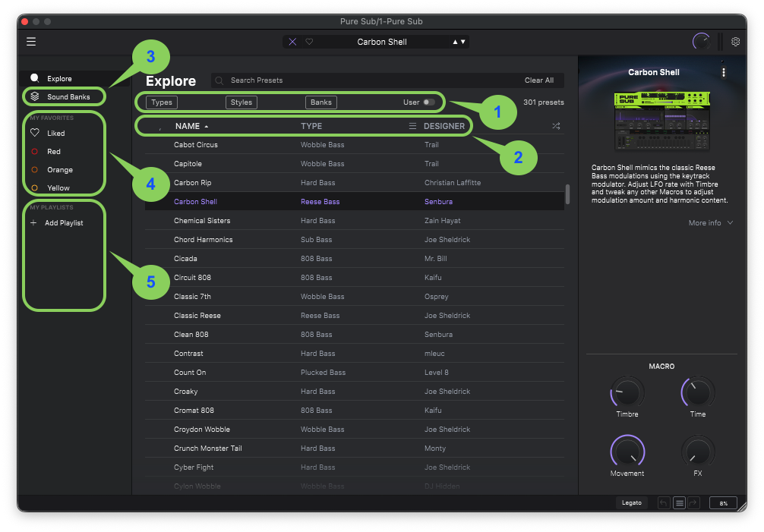Select the Clean 808 preset
Image resolution: width=764 pixels, height=532 pixels.
354,335
